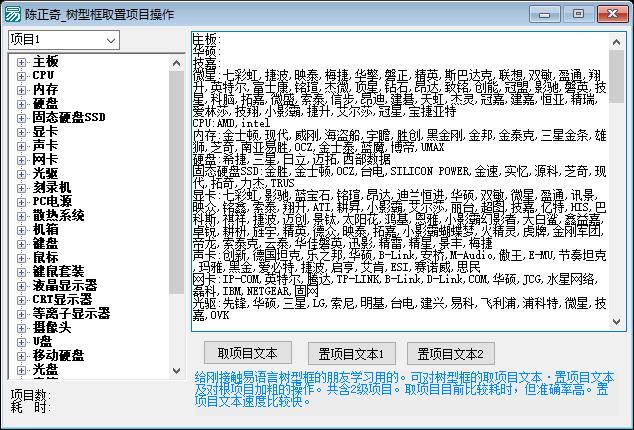Viewport: 634px width, 430px height.
Task: Select the 主板 item label
Action: click(x=46, y=62)
